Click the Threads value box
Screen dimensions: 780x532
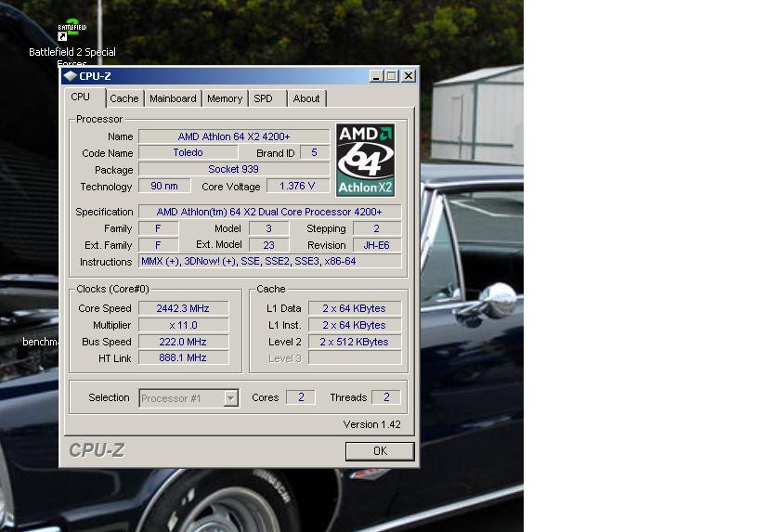[386, 397]
